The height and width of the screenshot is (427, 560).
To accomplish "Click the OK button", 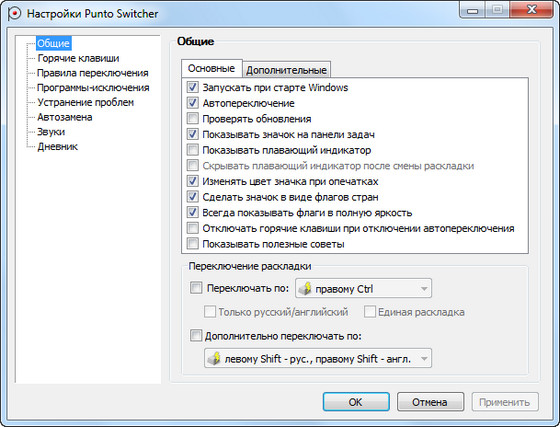I will coord(356,402).
